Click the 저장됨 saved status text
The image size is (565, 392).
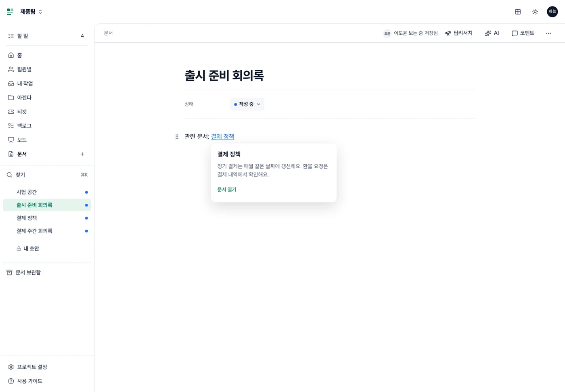click(x=431, y=33)
